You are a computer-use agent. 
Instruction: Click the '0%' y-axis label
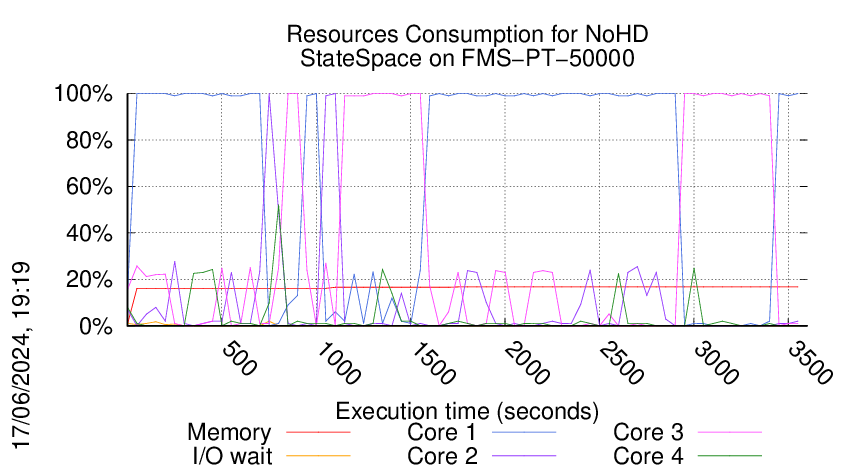tap(96, 326)
